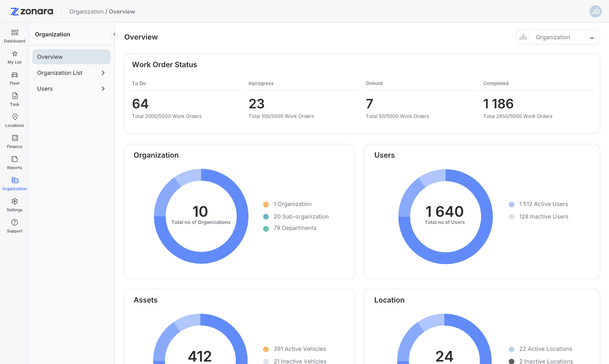The width and height of the screenshot is (609, 364).
Task: Open Locations pin icon
Action: tap(15, 117)
